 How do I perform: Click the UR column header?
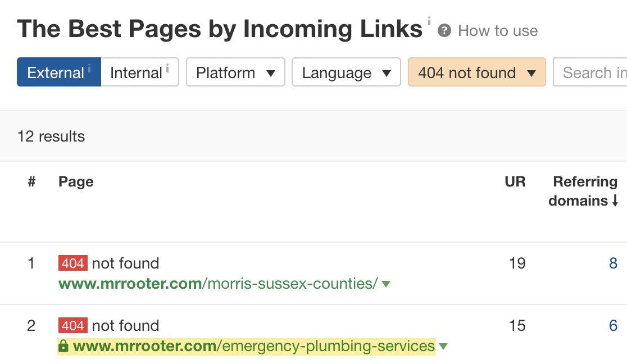click(515, 181)
